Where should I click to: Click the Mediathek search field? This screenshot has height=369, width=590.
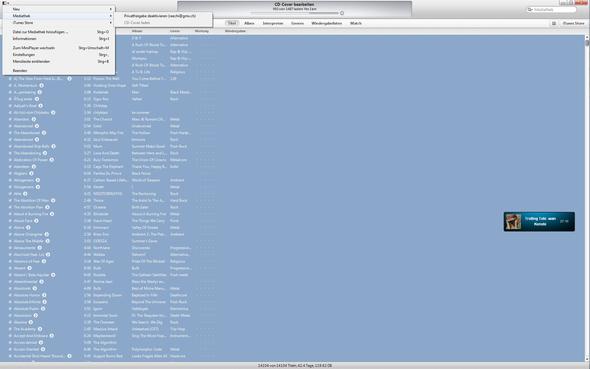pos(551,9)
